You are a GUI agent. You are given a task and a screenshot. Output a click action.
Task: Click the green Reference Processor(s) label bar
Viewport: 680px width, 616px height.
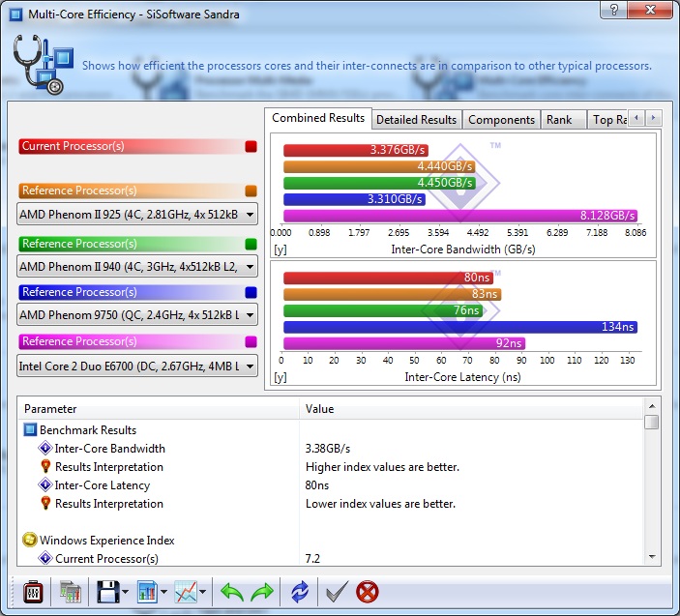pos(132,244)
